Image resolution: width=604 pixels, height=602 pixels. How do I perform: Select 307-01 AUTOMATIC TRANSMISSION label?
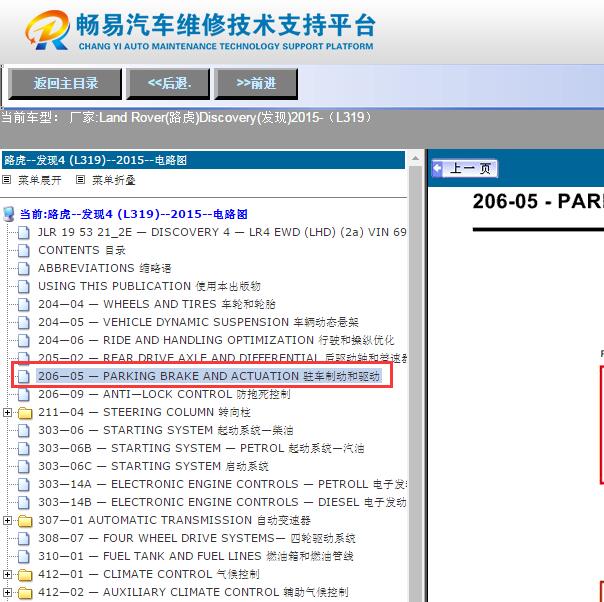(x=174, y=520)
